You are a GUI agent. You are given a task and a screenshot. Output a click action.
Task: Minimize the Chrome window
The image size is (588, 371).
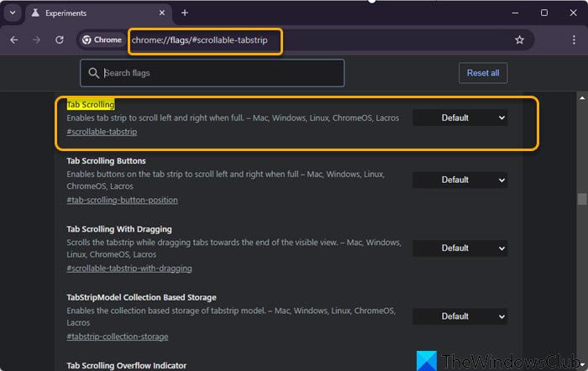pyautogui.click(x=515, y=13)
